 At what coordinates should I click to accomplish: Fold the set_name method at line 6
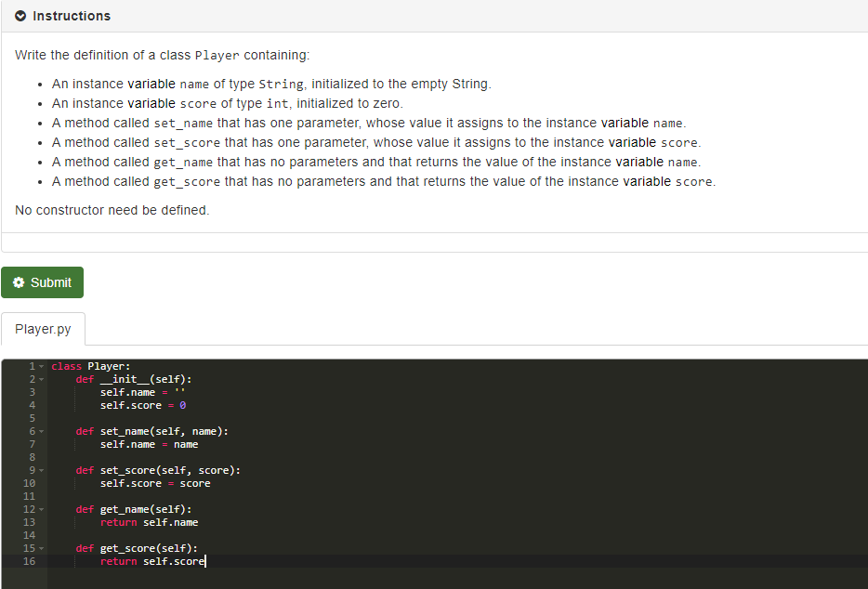click(x=41, y=431)
